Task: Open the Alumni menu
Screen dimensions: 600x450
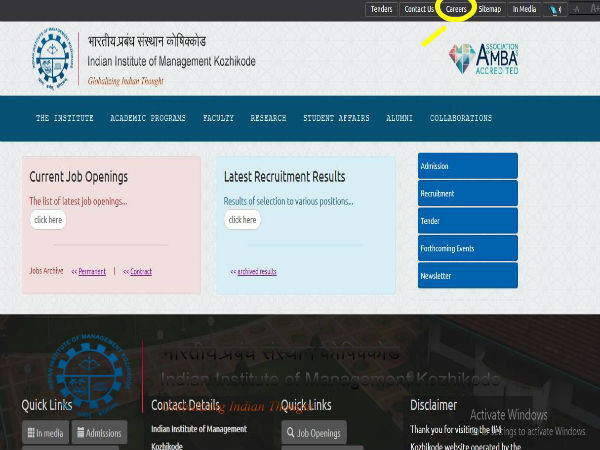Action: (399, 118)
